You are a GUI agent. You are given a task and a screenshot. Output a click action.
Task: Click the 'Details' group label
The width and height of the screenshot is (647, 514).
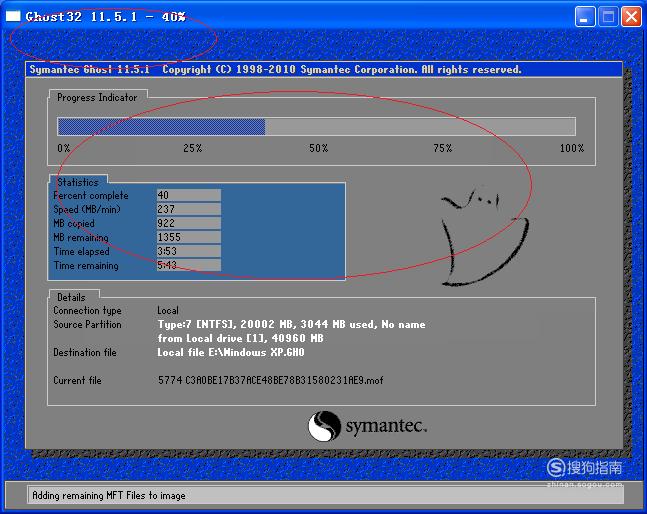coord(71,297)
